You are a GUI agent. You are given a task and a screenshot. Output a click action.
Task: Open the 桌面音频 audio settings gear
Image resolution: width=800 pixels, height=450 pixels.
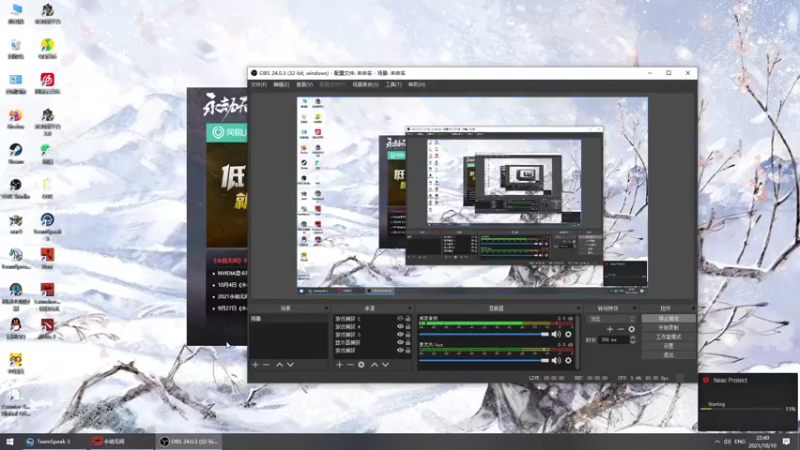(568, 334)
